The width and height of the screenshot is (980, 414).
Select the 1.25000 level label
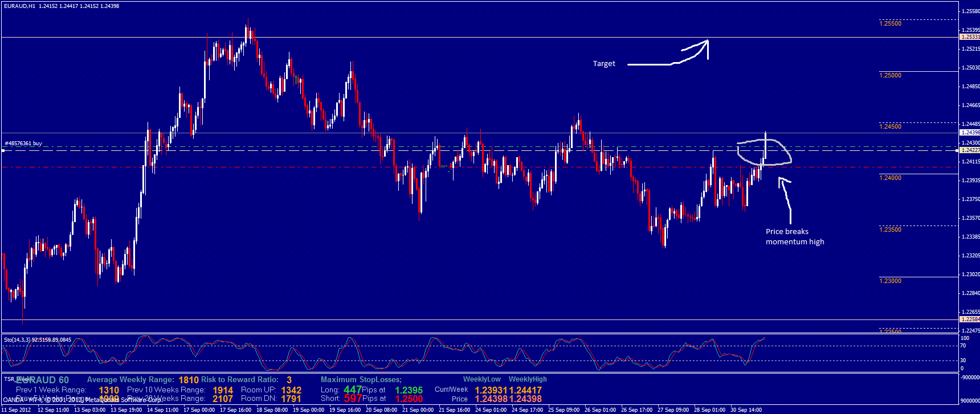pyautogui.click(x=890, y=75)
